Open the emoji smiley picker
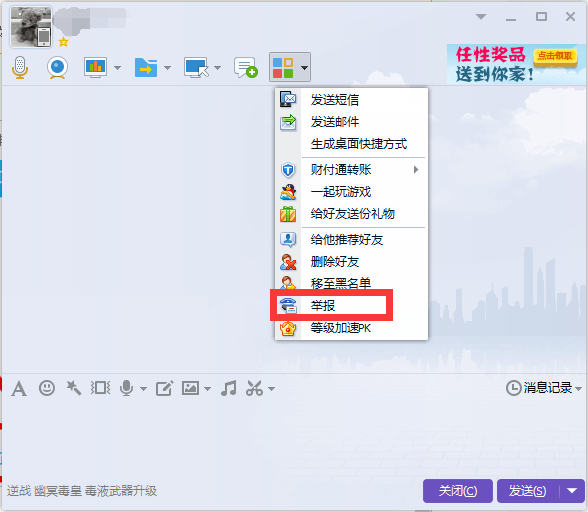The height and width of the screenshot is (512, 588). point(47,388)
